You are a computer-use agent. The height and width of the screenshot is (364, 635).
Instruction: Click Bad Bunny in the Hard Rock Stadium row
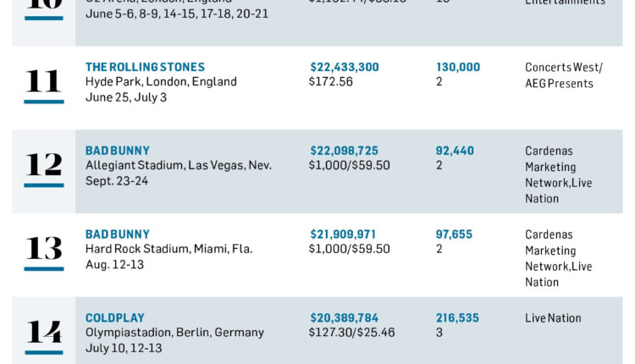[x=118, y=234]
